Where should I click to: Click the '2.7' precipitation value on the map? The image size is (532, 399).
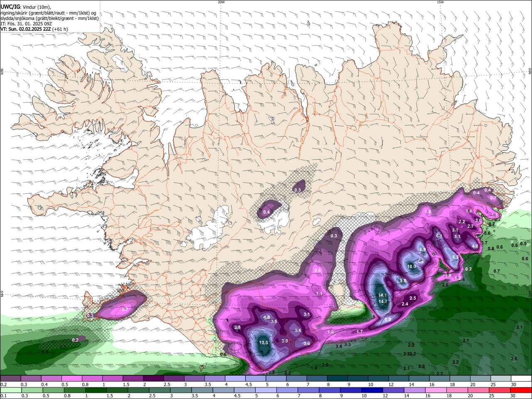pos(470,226)
